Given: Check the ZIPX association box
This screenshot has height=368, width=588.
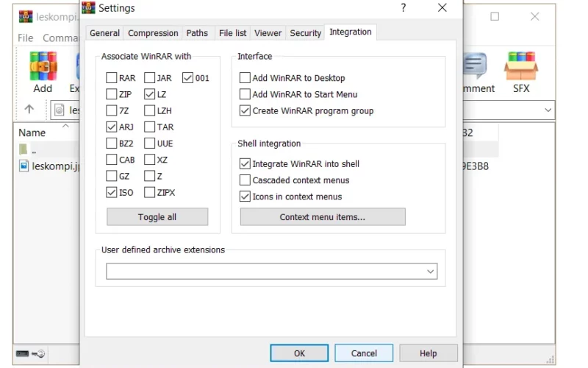Looking at the screenshot, I should point(149,192).
